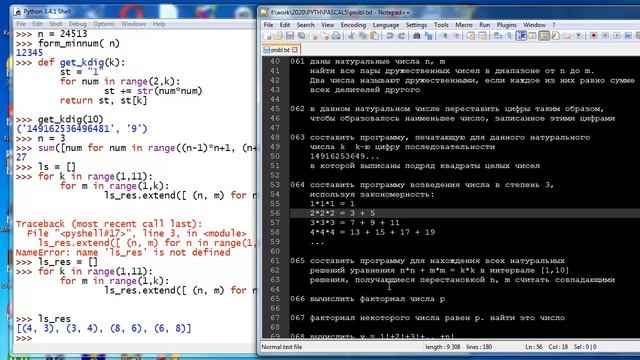Open Edit menu in Python Shell
The image size is (640, 360).
tap(37, 24)
